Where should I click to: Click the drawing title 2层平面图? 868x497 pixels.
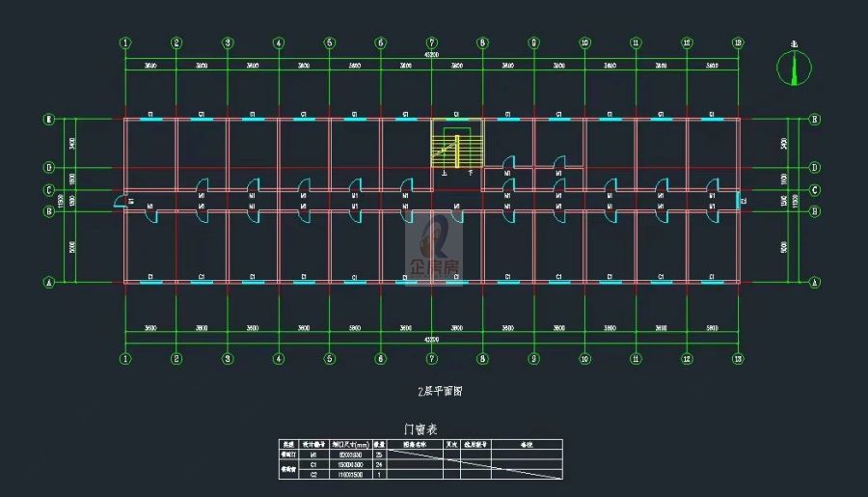440,391
